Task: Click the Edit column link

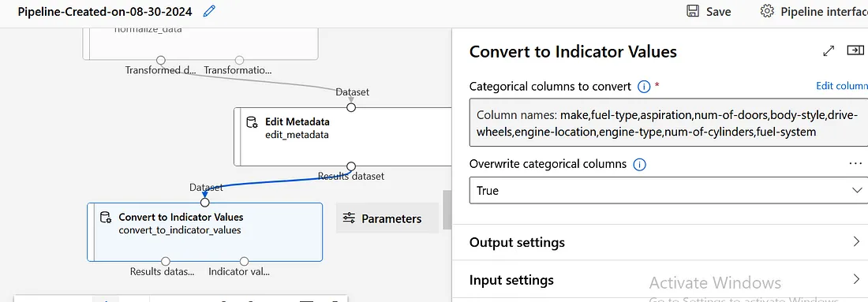Action: (841, 86)
